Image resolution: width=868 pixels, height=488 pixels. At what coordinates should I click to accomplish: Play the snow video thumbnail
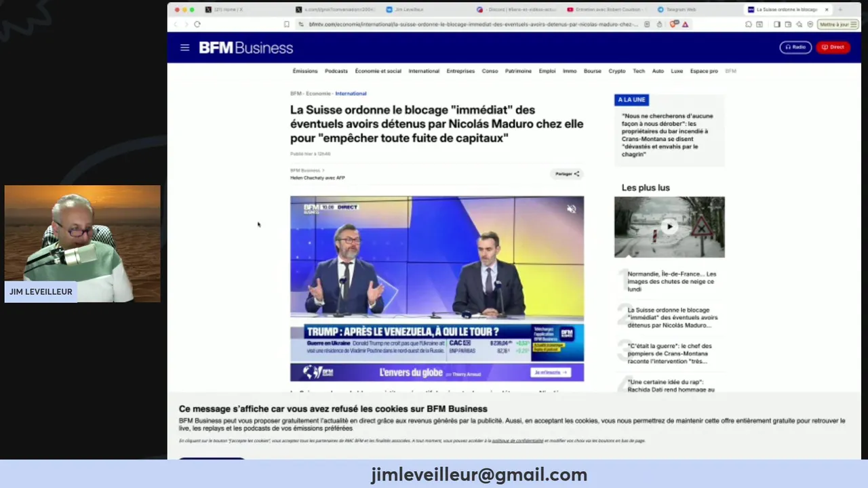[x=669, y=227]
